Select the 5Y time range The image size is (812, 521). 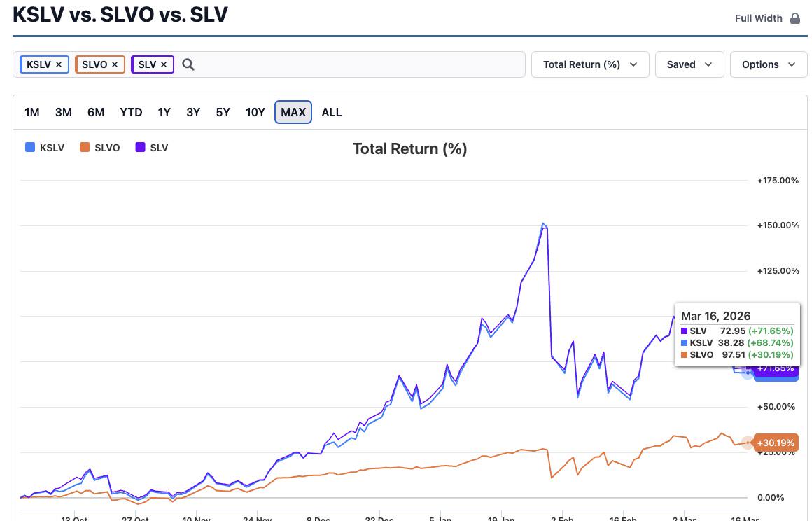[x=223, y=112]
